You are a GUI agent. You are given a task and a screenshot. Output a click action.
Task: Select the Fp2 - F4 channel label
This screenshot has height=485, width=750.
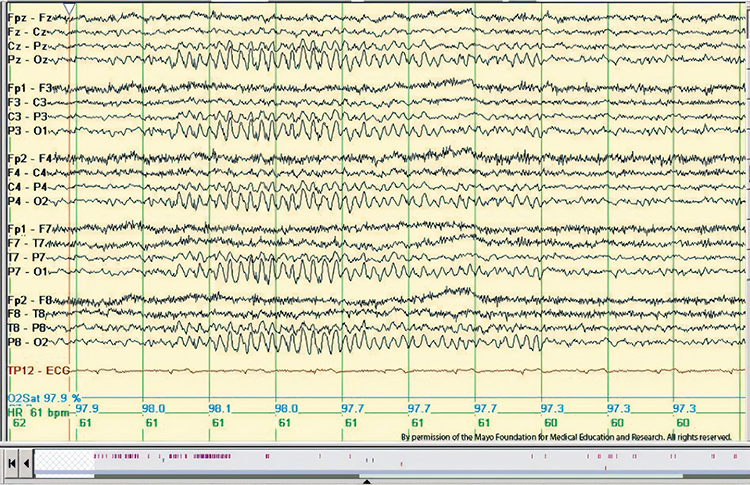(x=28, y=159)
